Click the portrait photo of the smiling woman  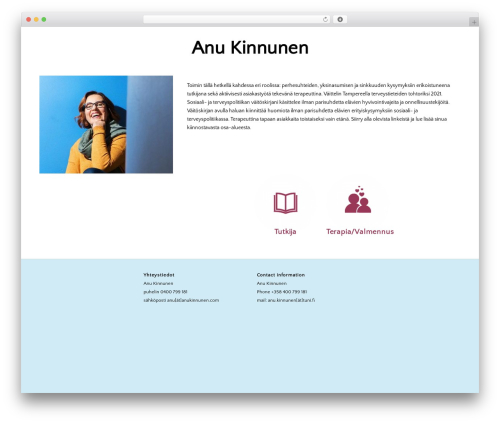pos(106,124)
